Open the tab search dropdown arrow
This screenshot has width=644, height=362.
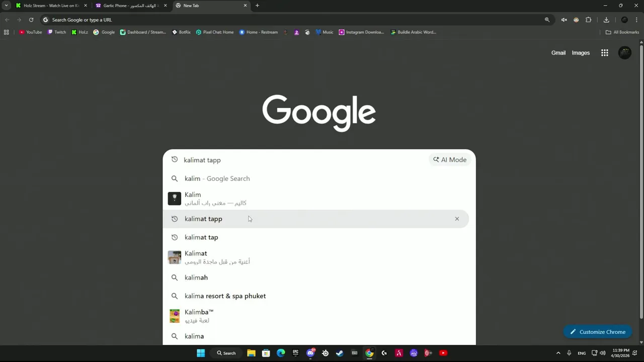pyautogui.click(x=6, y=6)
